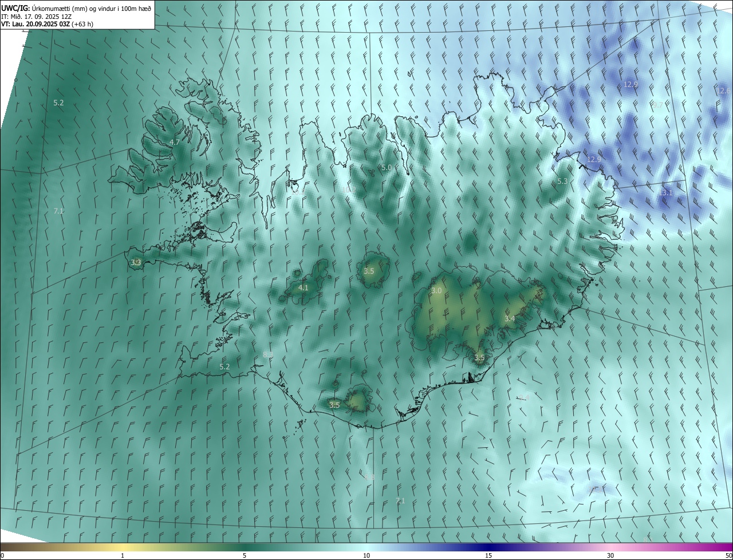This screenshot has width=733, height=560.
Task: Click the 'VT: Lau. 20.09.2025 03Z (+63 h)' line
Action: 48,24
